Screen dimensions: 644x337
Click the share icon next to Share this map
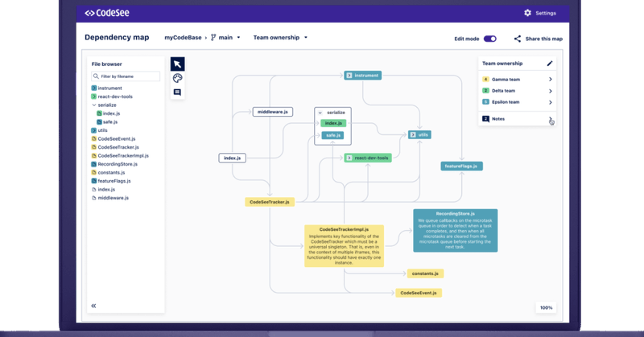pyautogui.click(x=518, y=39)
